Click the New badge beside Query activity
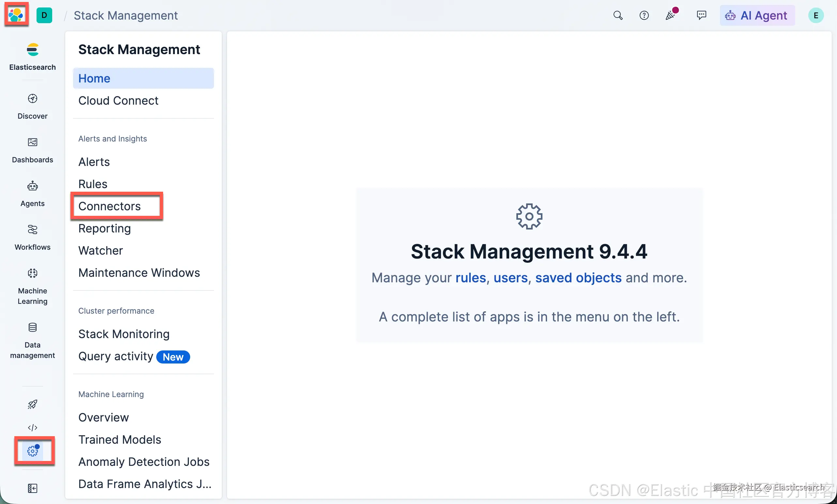The image size is (837, 504). 173,357
